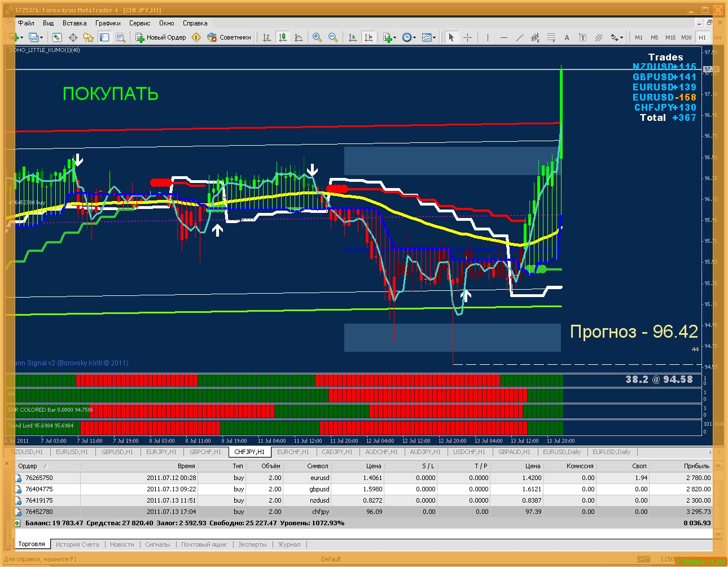Select the Andrews' Pitchfork lines tool

click(x=598, y=37)
